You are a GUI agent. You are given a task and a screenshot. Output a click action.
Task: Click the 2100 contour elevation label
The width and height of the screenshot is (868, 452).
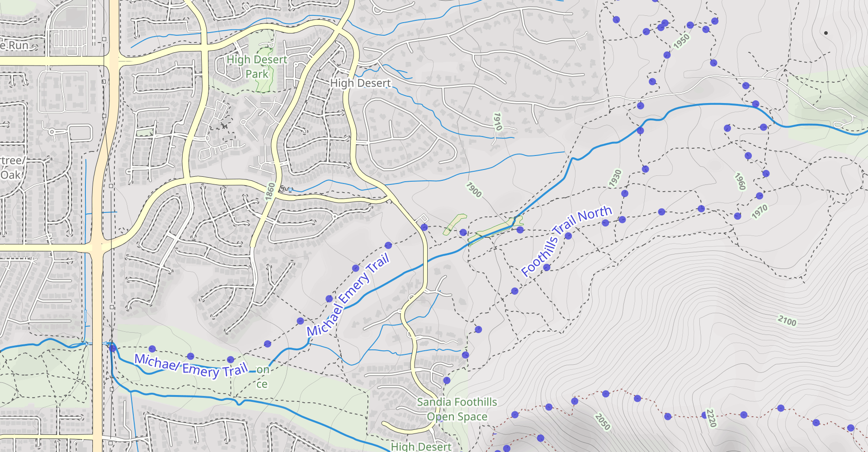(x=787, y=321)
